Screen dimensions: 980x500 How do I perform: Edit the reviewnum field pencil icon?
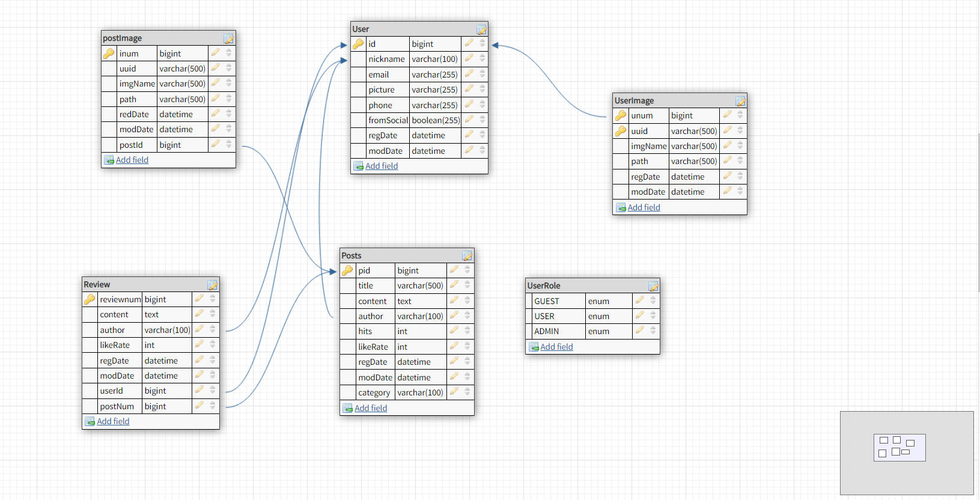click(199, 299)
